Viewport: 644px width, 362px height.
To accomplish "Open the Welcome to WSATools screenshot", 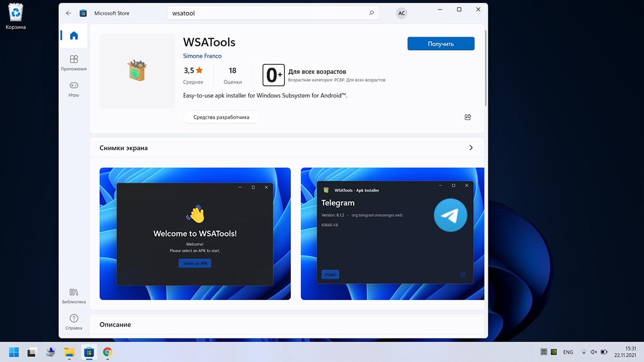I will click(195, 234).
